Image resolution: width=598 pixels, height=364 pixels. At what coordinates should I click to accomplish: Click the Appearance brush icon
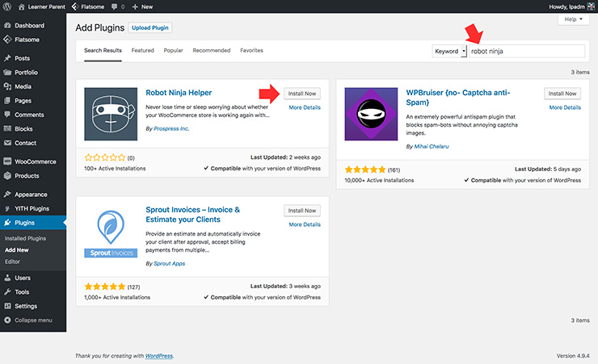[7, 195]
